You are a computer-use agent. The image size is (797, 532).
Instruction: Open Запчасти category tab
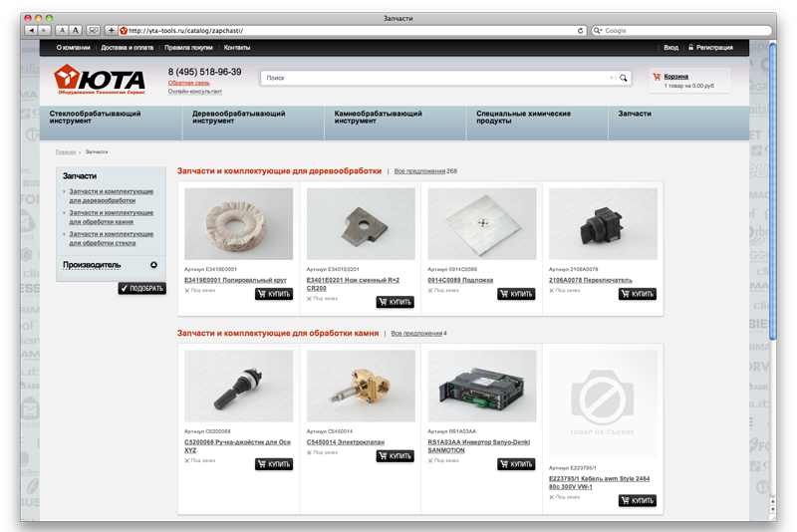[x=678, y=123]
